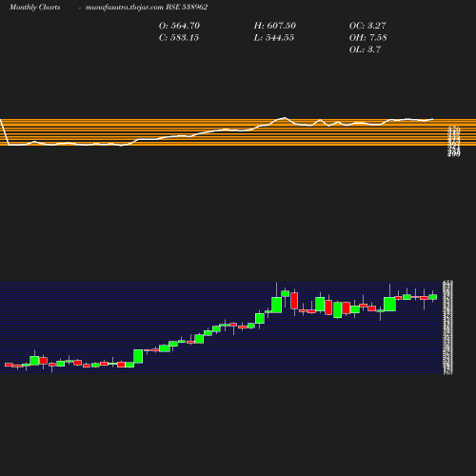
Task: Select the low price "L: 544.55"
Action: 274,38
